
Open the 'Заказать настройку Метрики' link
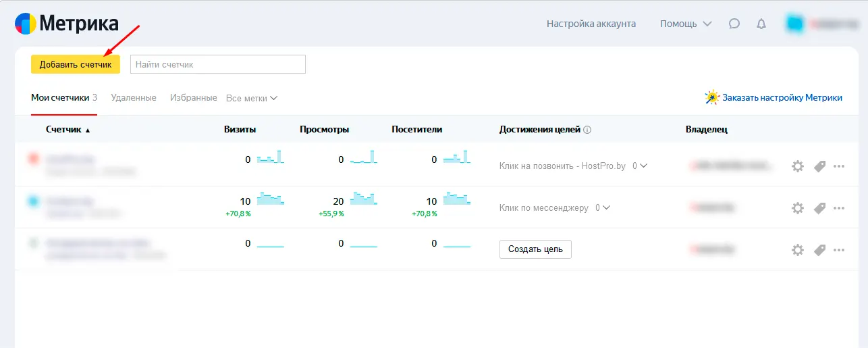pyautogui.click(x=782, y=97)
